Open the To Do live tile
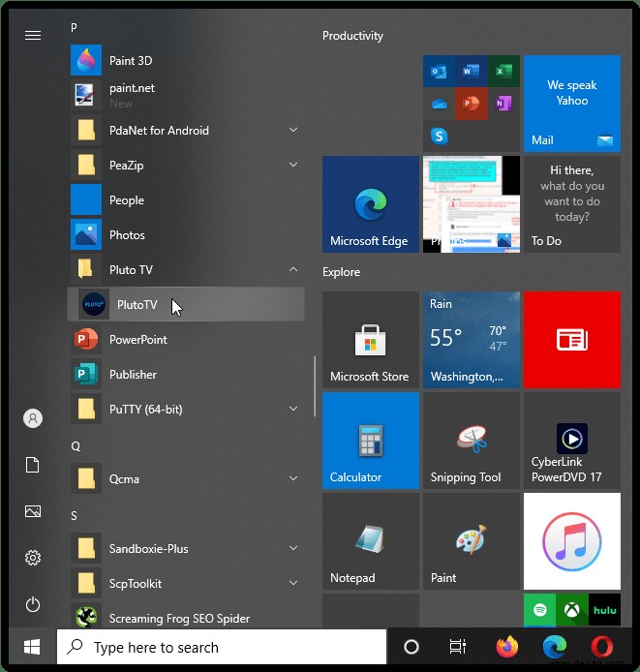 (x=572, y=204)
